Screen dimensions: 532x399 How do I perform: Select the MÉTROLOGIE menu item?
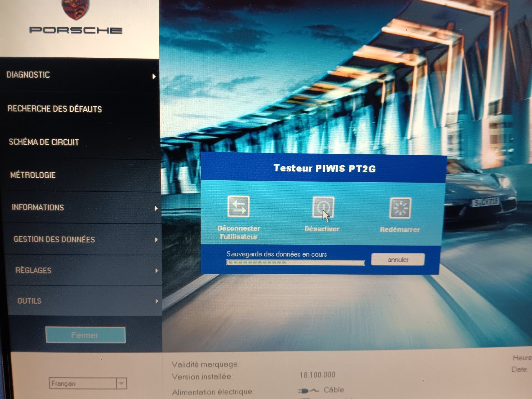(x=33, y=175)
